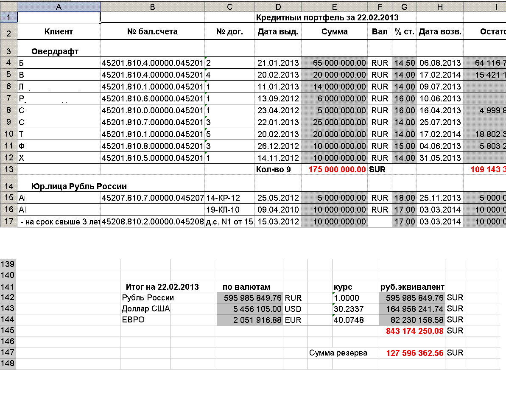Click the USD exchange rate cell 30.2337
The height and width of the screenshot is (420, 506).
point(355,309)
